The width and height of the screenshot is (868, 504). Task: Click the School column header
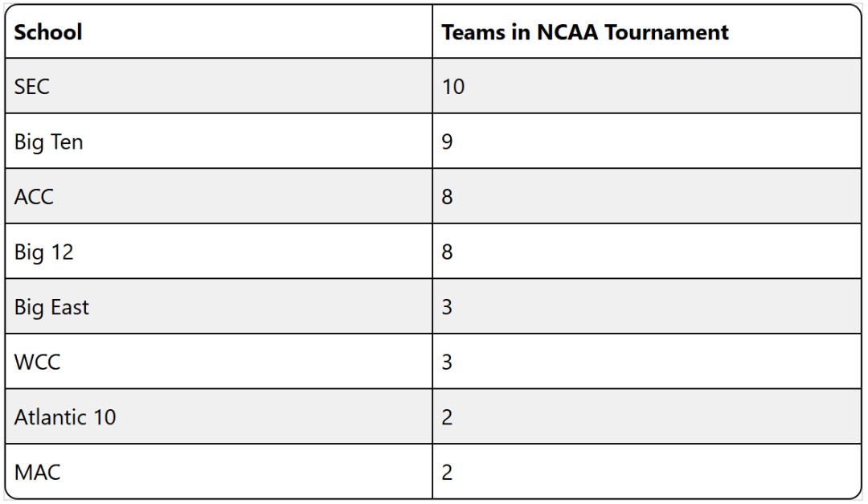point(48,32)
